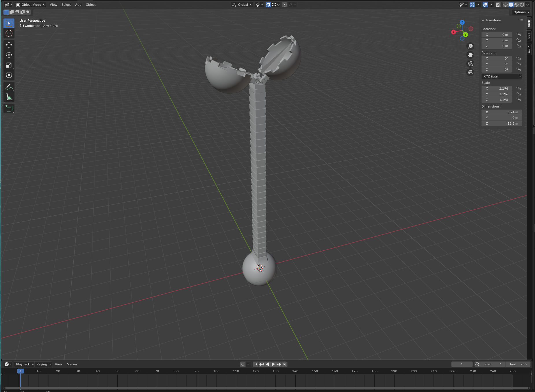The height and width of the screenshot is (392, 535).
Task: Switch to Wireframe viewport shading
Action: tap(506, 5)
